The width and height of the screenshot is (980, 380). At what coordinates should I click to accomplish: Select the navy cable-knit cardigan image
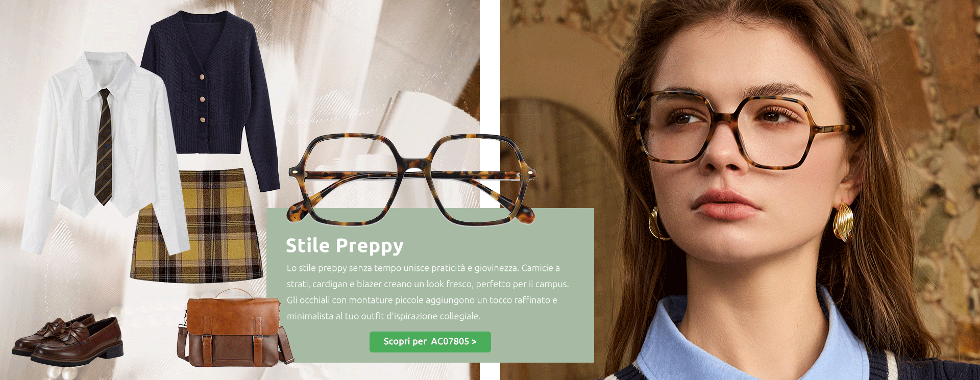click(x=210, y=97)
